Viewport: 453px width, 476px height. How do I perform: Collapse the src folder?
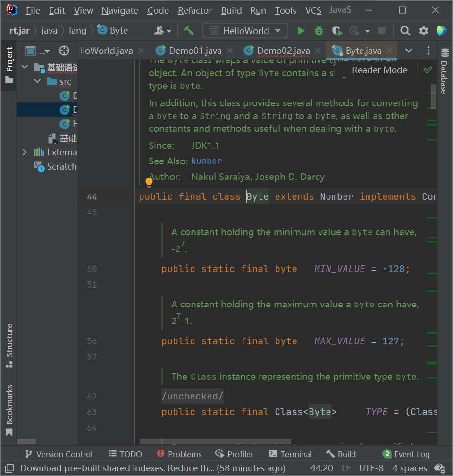pos(38,82)
